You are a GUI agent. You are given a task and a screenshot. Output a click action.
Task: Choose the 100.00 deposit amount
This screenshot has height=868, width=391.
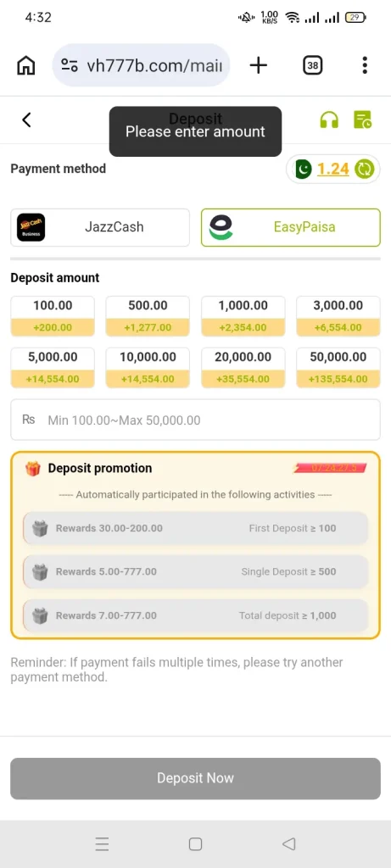(53, 316)
